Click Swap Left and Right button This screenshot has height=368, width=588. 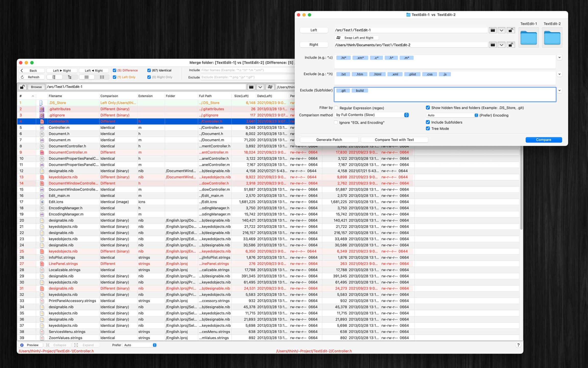pos(356,38)
